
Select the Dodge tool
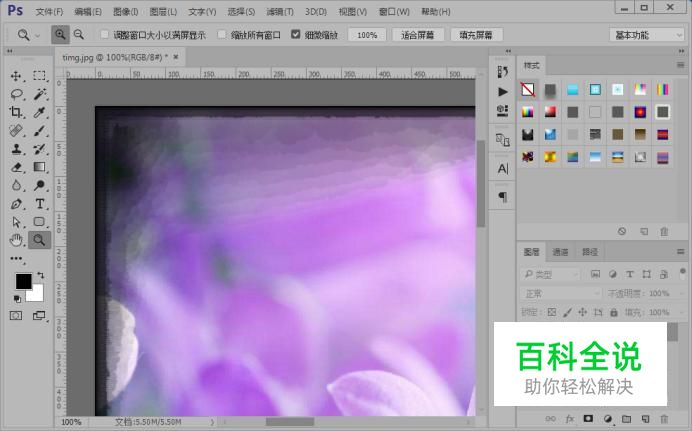click(40, 185)
